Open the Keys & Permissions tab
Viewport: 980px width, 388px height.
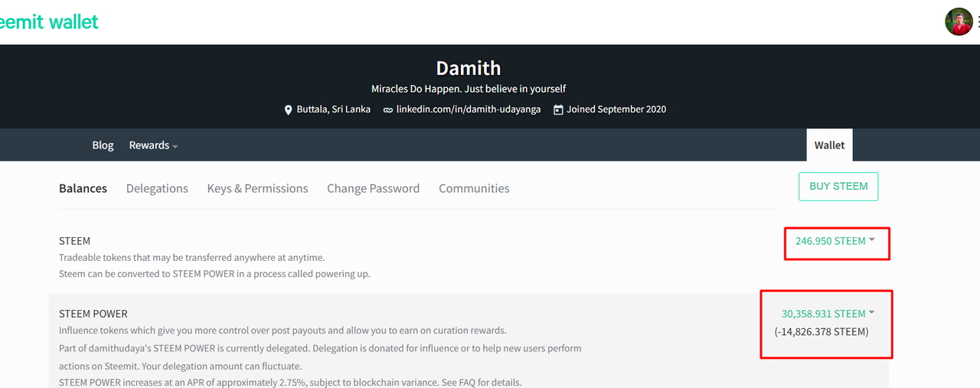[x=257, y=188]
